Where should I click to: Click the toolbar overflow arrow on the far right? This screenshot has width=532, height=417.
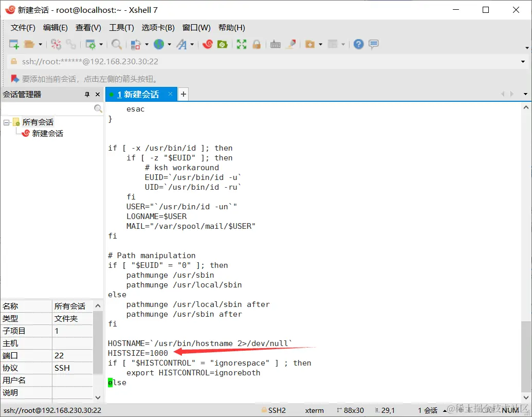coord(527,48)
